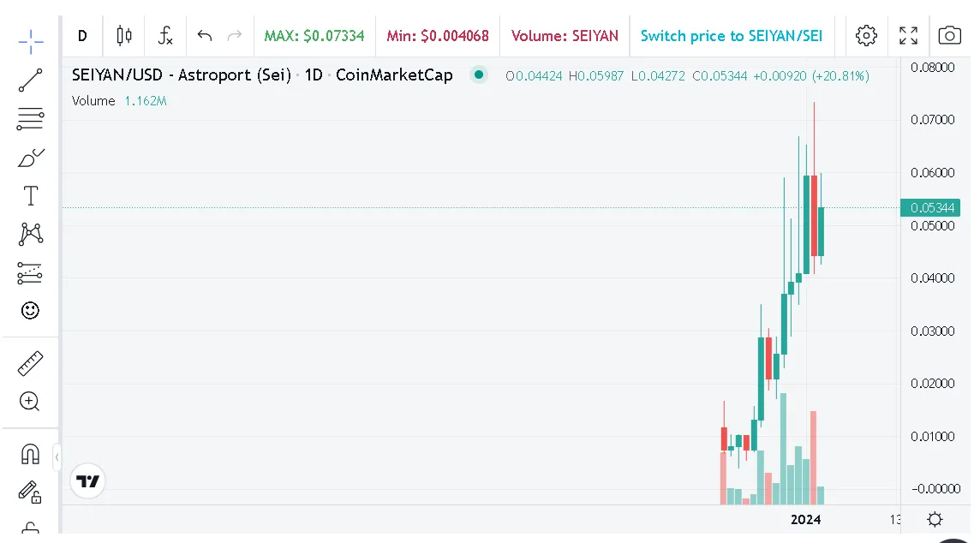Open the indicators fx menu
980x543 pixels.
click(165, 36)
